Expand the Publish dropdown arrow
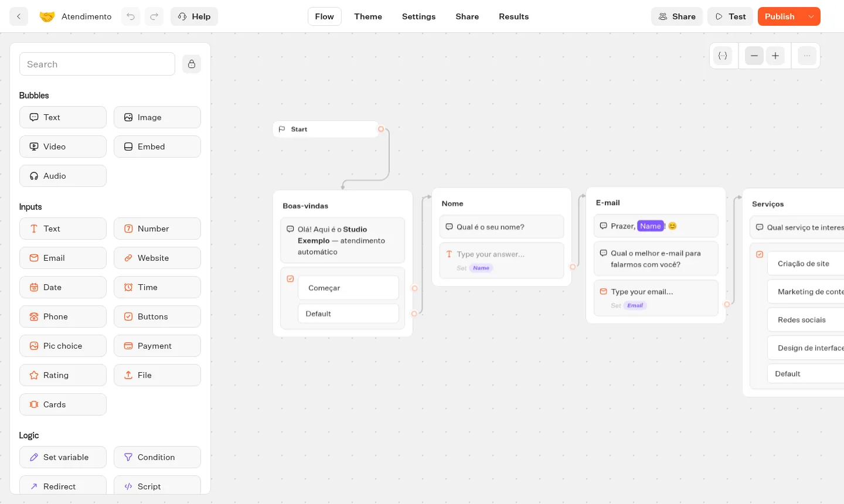Viewport: 844px width, 504px height. coord(811,16)
